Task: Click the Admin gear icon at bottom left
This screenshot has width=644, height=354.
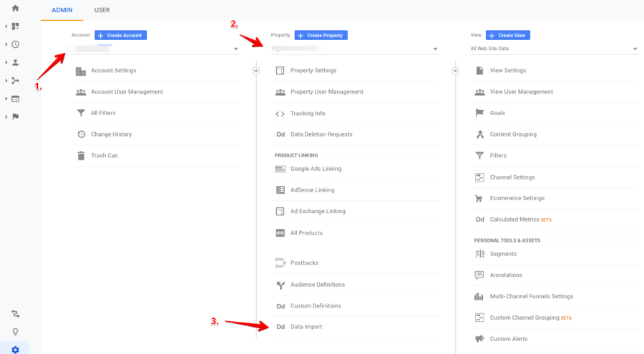Action: pyautogui.click(x=15, y=350)
